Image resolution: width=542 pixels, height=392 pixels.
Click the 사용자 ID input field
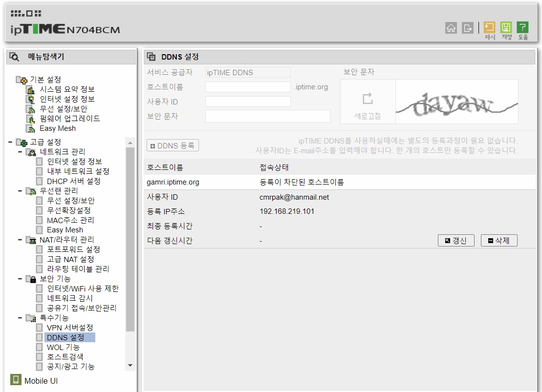tap(248, 102)
